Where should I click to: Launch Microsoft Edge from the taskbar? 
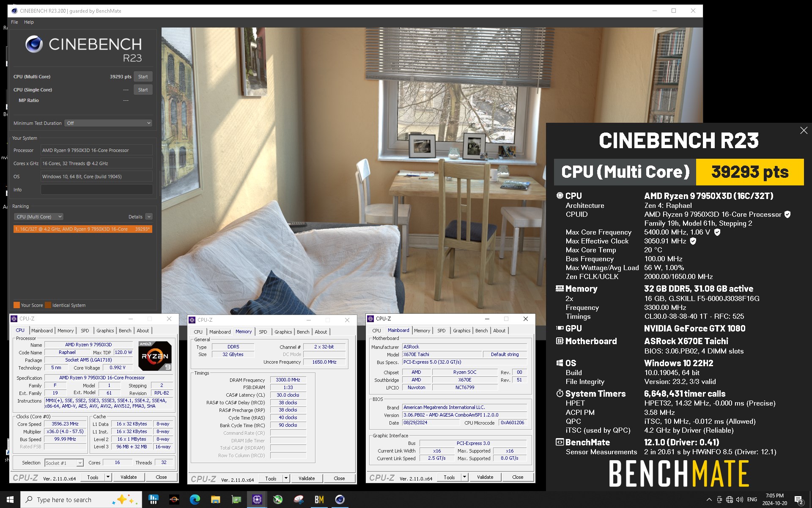point(195,500)
